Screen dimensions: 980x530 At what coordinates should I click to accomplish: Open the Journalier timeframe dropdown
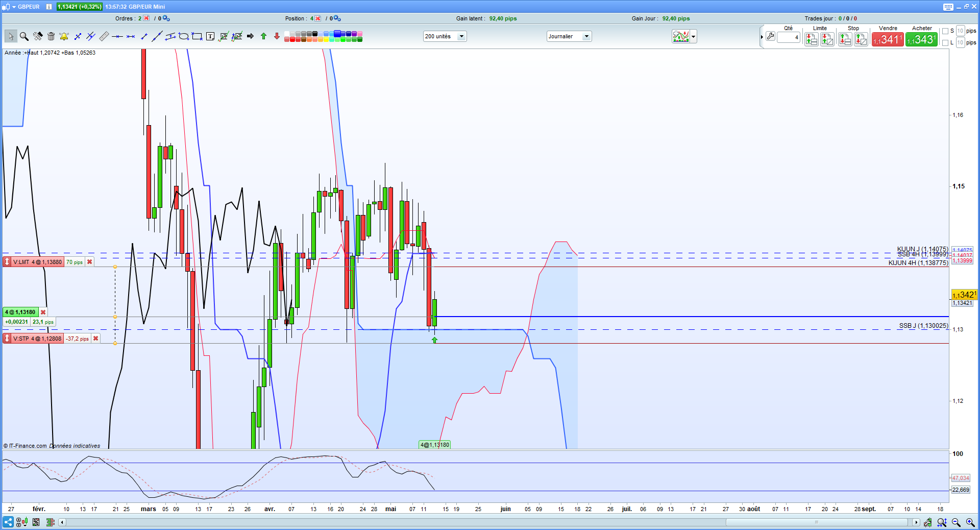[569, 36]
